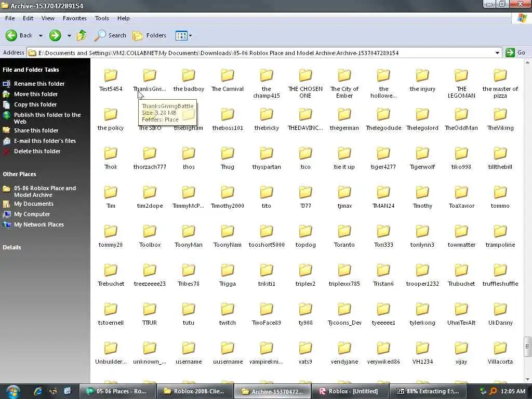Select the Timothy2000 folder icon

228,192
